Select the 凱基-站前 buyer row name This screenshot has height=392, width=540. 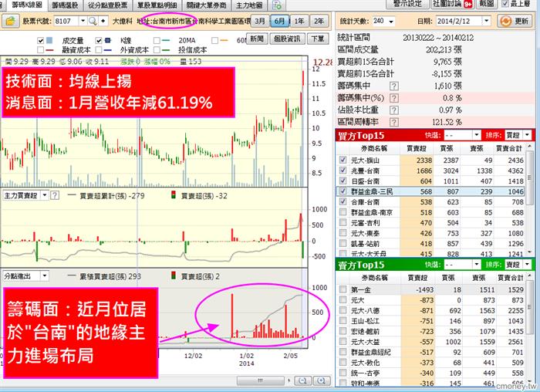tap(365, 244)
